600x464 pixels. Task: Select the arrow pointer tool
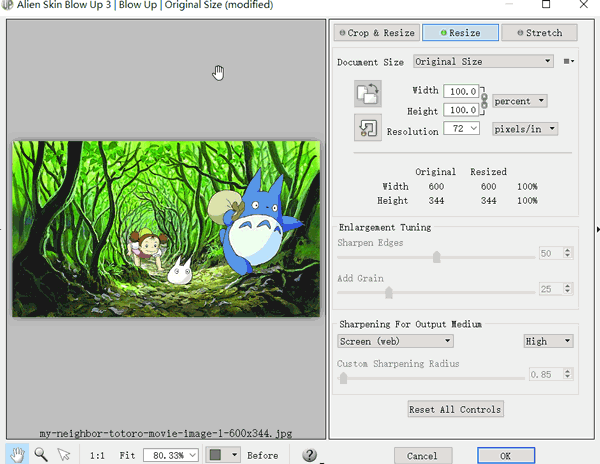[x=64, y=454]
